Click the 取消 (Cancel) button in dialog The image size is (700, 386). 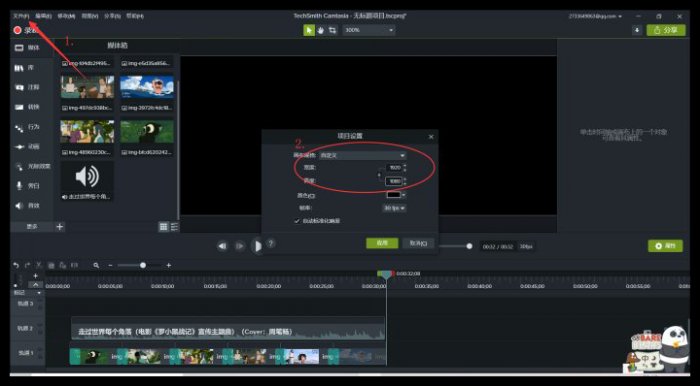418,243
